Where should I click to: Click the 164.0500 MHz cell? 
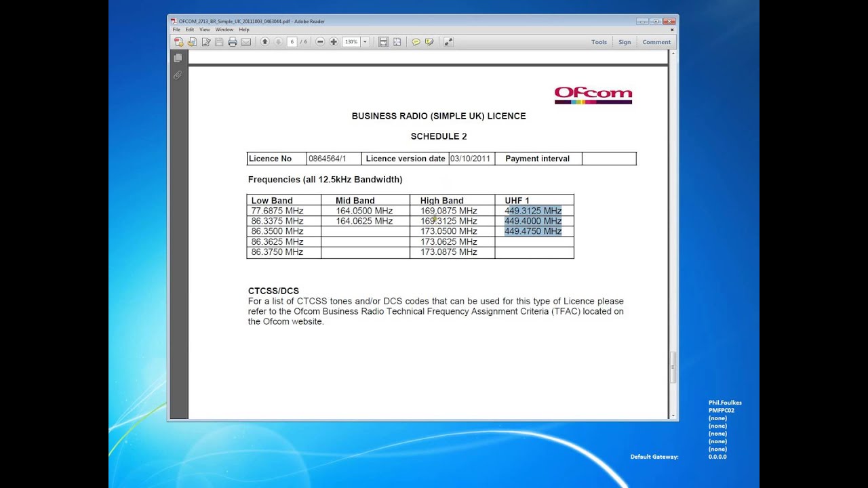click(364, 211)
